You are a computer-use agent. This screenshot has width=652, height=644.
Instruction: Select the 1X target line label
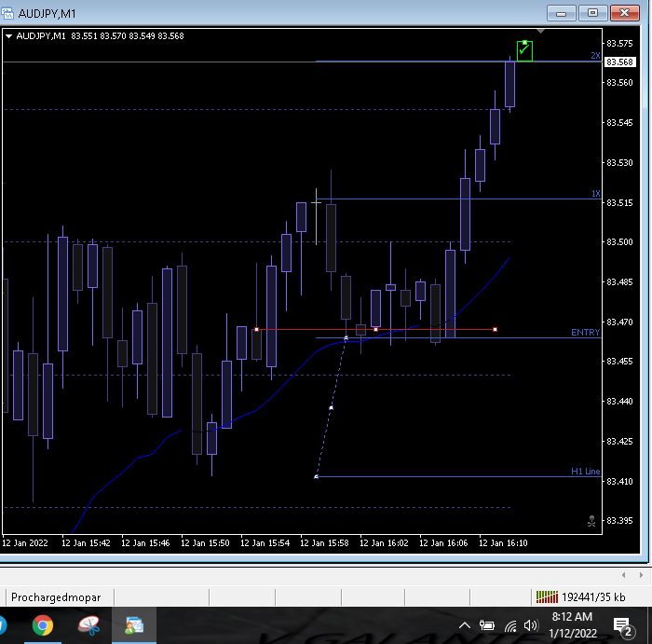(x=596, y=194)
